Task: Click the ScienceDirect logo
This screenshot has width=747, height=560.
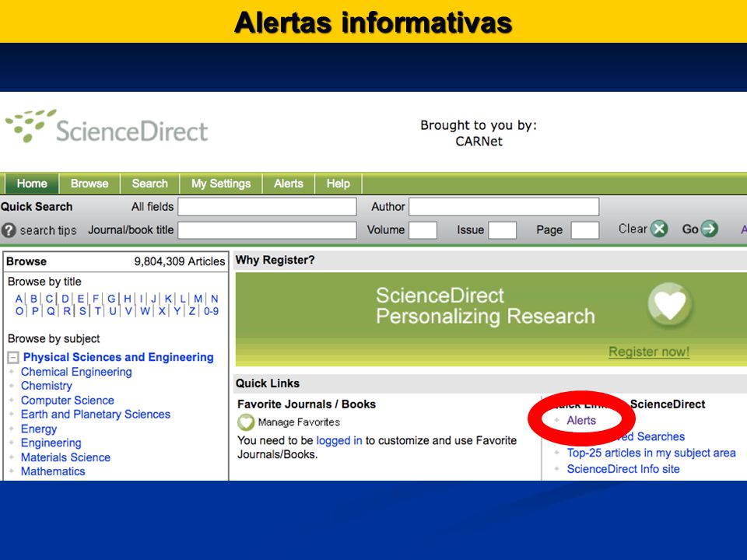Action: pos(107,127)
